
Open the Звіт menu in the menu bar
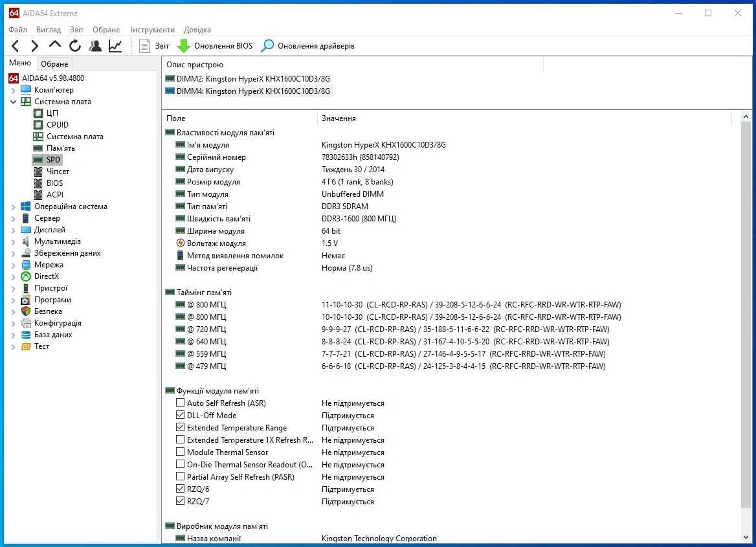(76, 29)
